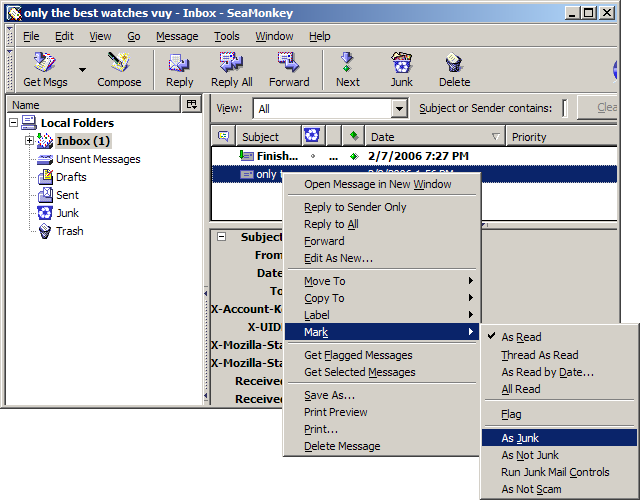Go to Next unread message
640x500 pixels.
(348, 69)
